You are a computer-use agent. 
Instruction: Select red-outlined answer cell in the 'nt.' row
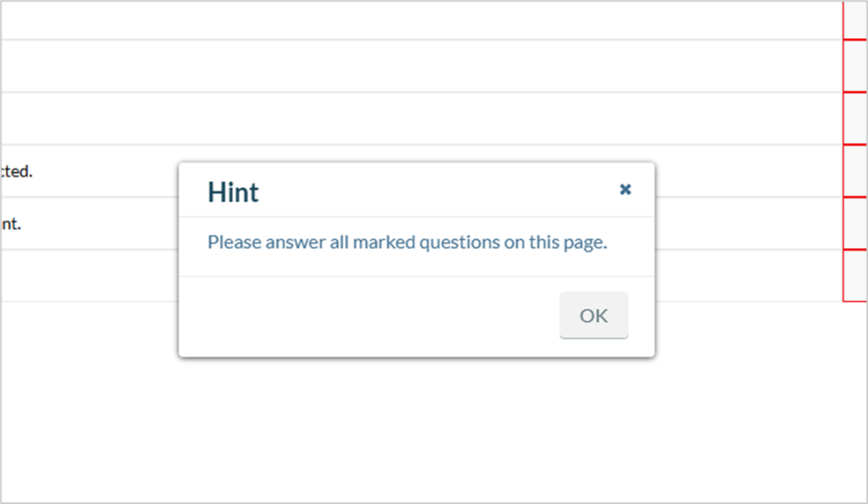click(x=855, y=224)
